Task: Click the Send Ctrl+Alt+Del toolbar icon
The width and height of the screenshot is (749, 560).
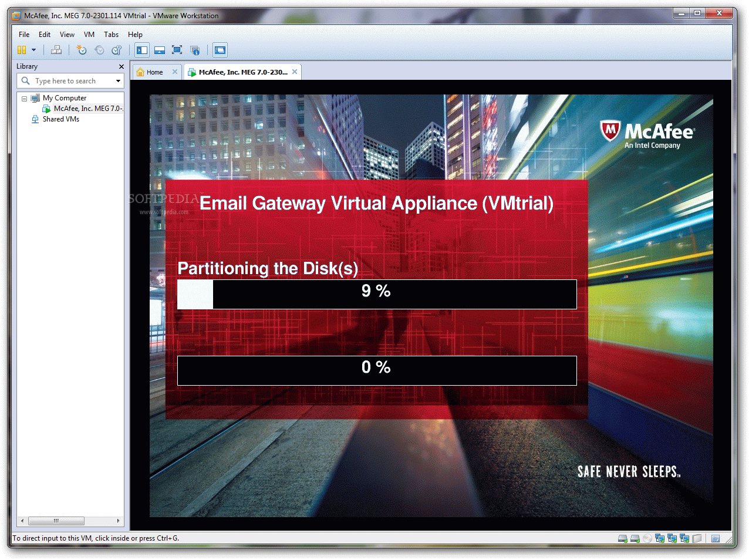Action: [x=56, y=50]
